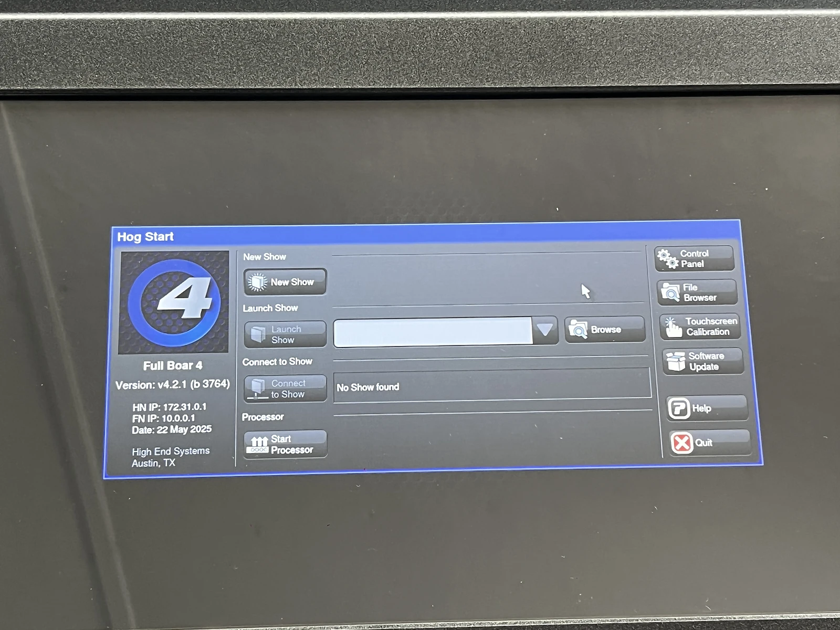Open Software Update
840x630 pixels.
click(703, 361)
